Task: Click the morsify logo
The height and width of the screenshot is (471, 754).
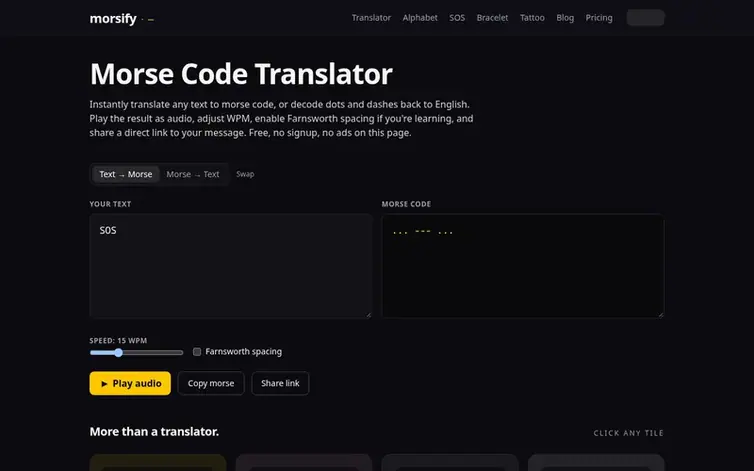Action: point(122,18)
